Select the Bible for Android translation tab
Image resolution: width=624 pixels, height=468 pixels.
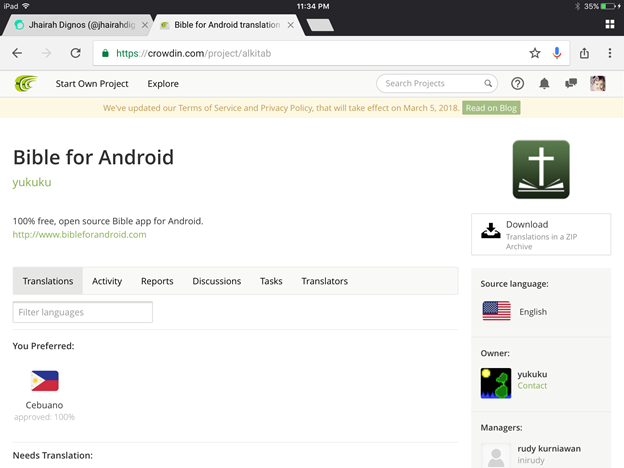227,25
